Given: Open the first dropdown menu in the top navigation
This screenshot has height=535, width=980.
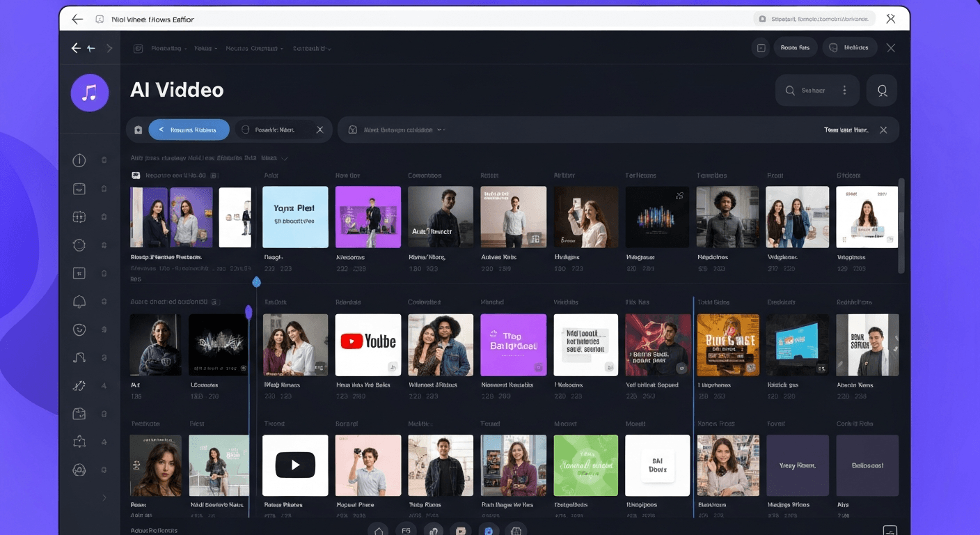Looking at the screenshot, I should click(167, 48).
